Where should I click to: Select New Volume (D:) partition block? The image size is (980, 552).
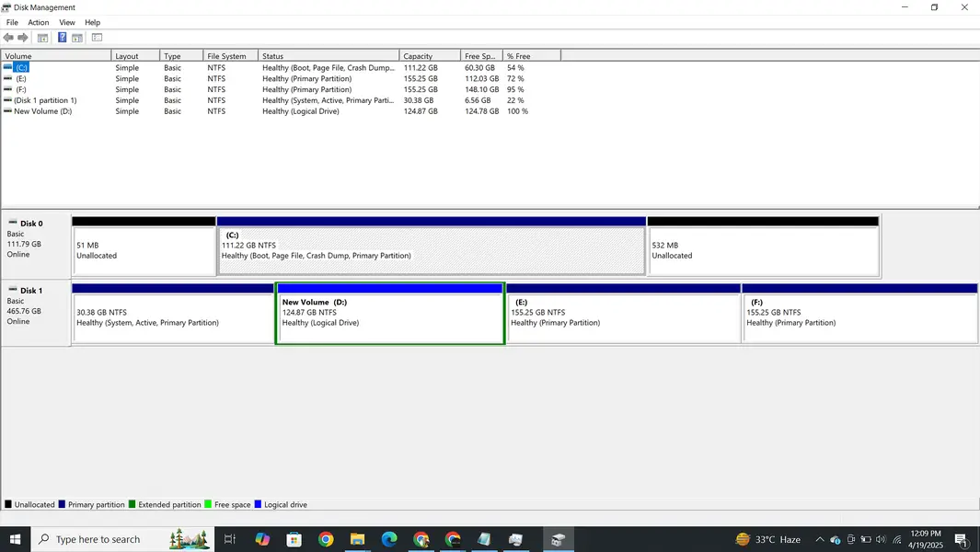389,317
